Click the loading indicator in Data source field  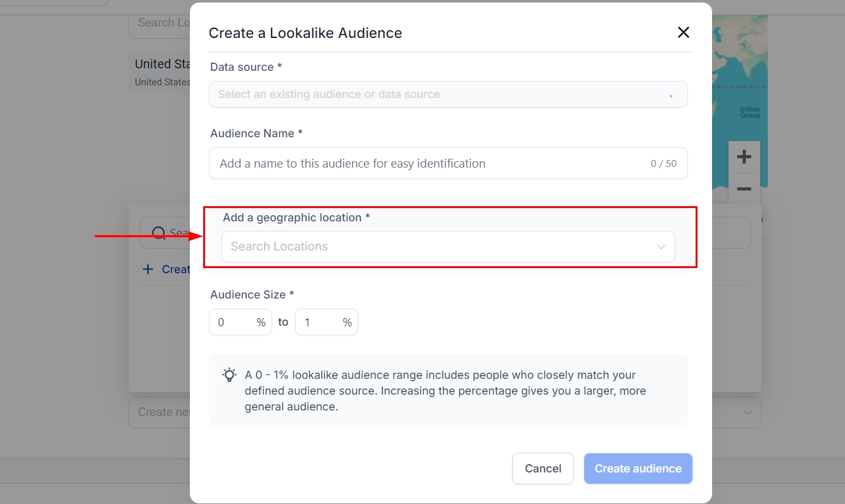670,95
